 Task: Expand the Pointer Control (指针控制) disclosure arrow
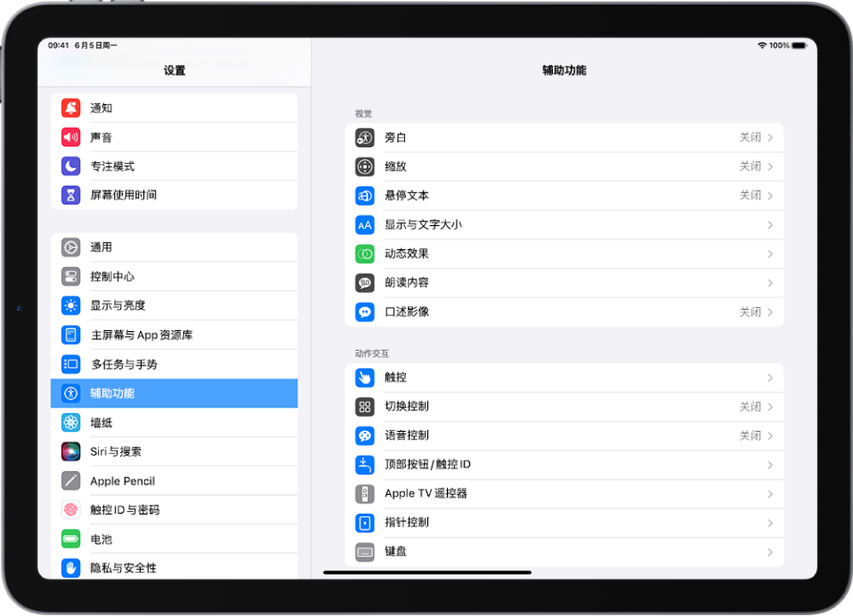point(771,523)
